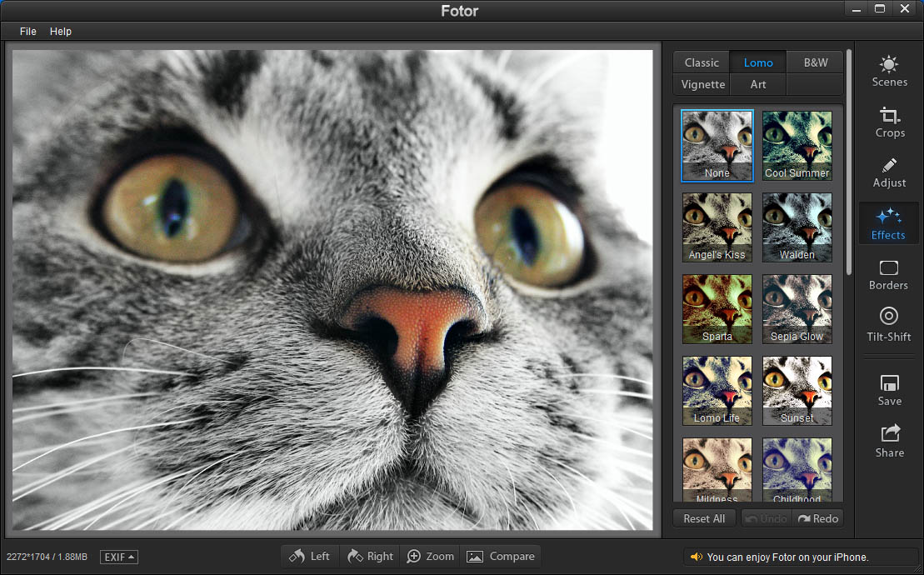This screenshot has height=575, width=924.
Task: Rotate the image left
Action: point(309,556)
